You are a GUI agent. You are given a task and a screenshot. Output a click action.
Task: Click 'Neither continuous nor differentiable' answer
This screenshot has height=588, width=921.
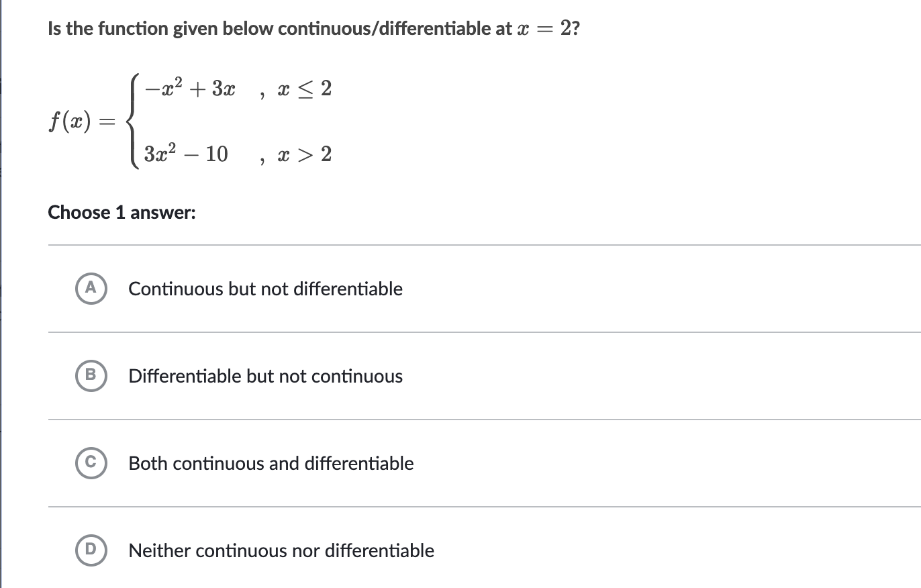pyautogui.click(x=281, y=550)
